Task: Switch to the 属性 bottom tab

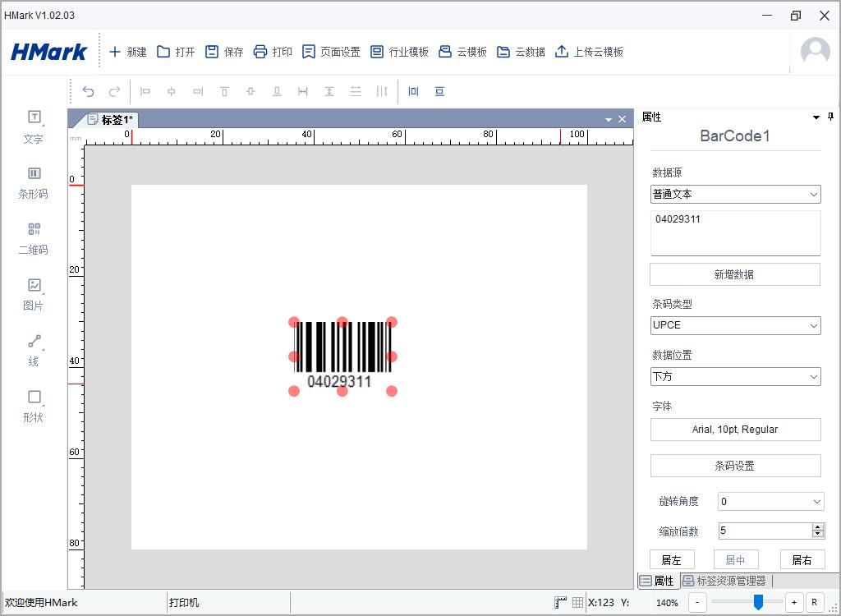Action: click(658, 581)
